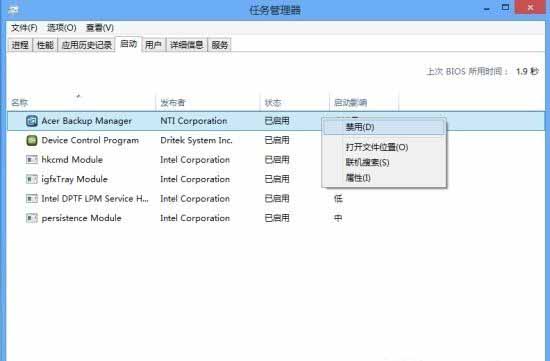Click 已启用 status in persistence Module row
550x361 pixels.
coord(277,218)
